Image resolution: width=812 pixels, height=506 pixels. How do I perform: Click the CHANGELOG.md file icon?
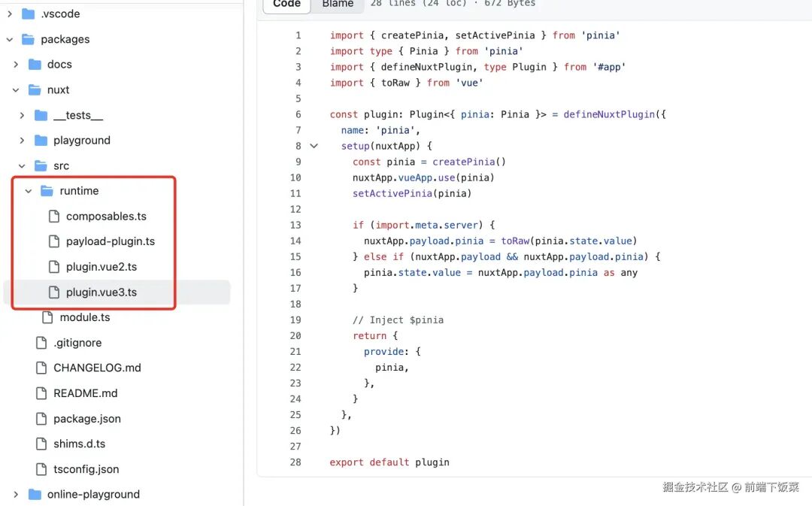pyautogui.click(x=41, y=368)
